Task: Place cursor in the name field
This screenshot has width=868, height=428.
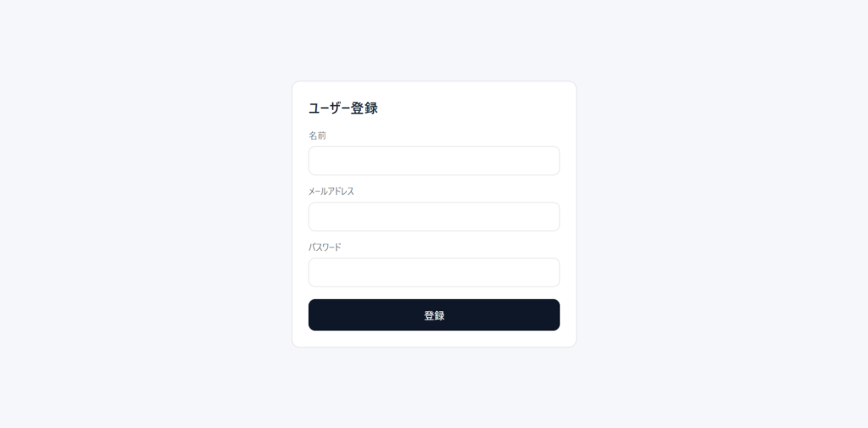Action: [x=434, y=161]
